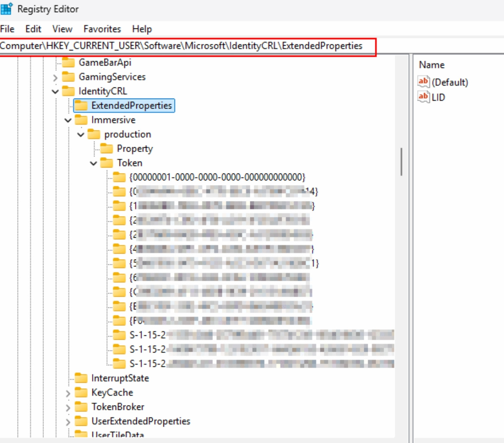Collapse the IdentityCRL key

coord(55,92)
